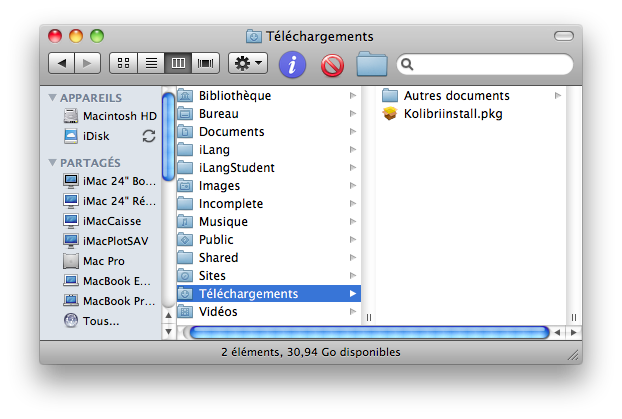
Task: Click the horizontal scroll right arrow
Action: 574,333
